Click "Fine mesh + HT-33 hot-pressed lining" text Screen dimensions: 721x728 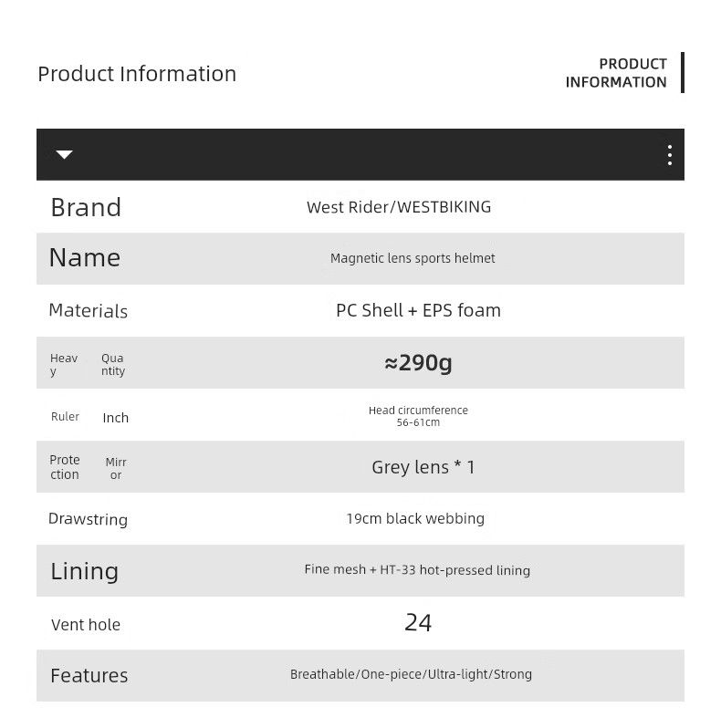[x=417, y=570]
